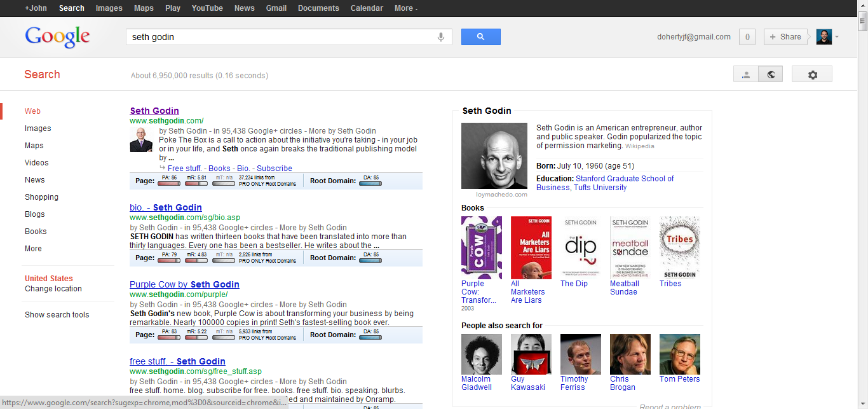
Task: Open the Bio. sitelink in first result
Action: [243, 169]
